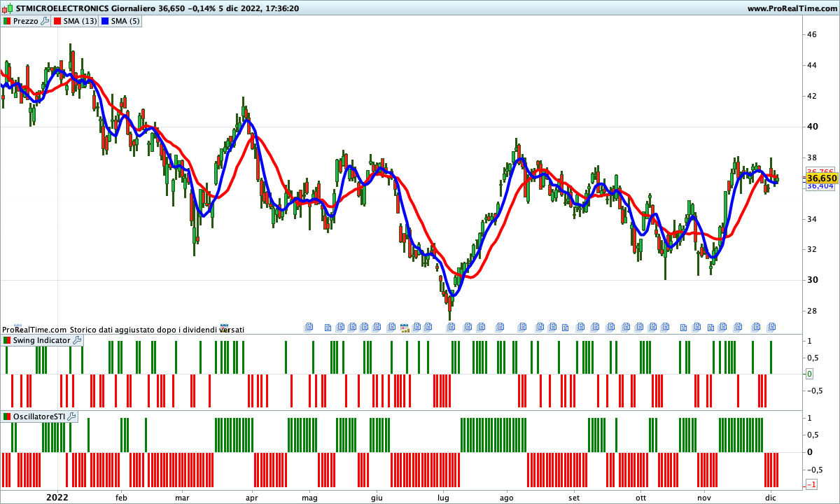The width and height of the screenshot is (840, 504).
Task: Toggle the Prezzo legend item on chart
Action: 25,21
